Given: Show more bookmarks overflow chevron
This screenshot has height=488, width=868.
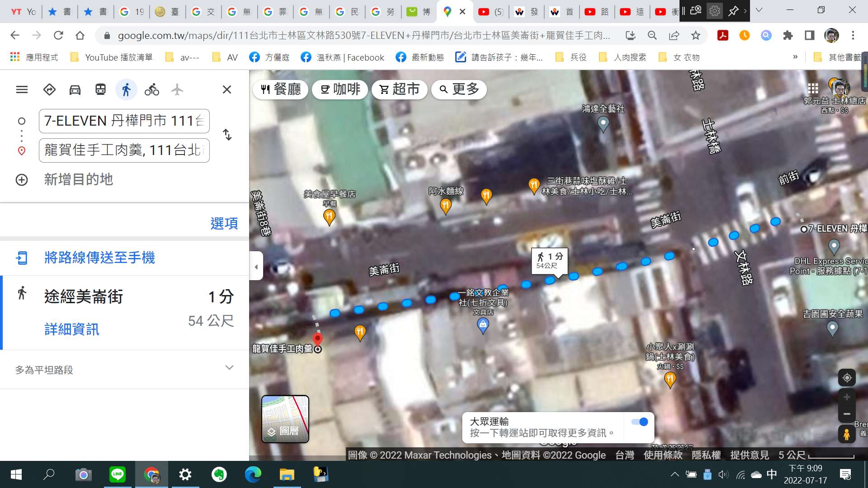Looking at the screenshot, I should click(795, 57).
